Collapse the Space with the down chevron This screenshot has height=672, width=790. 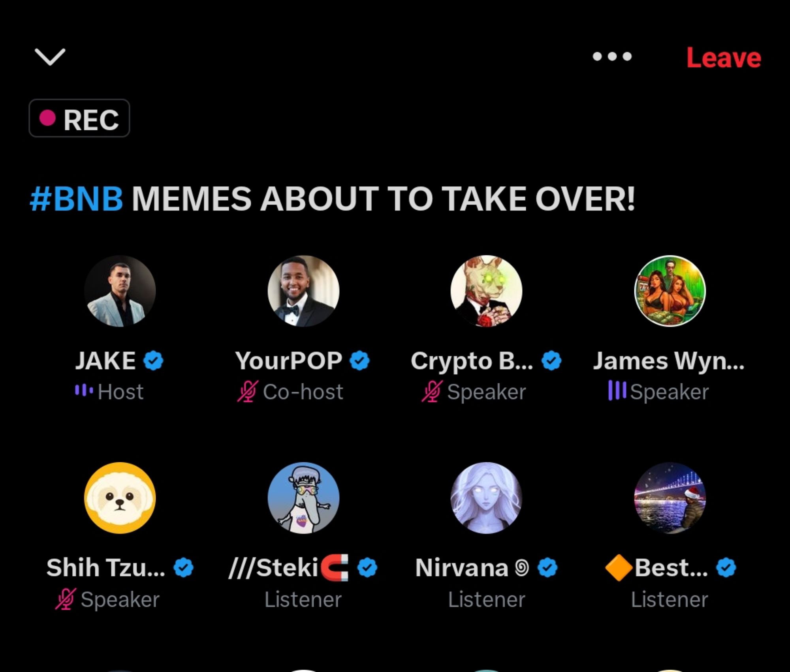pyautogui.click(x=50, y=57)
